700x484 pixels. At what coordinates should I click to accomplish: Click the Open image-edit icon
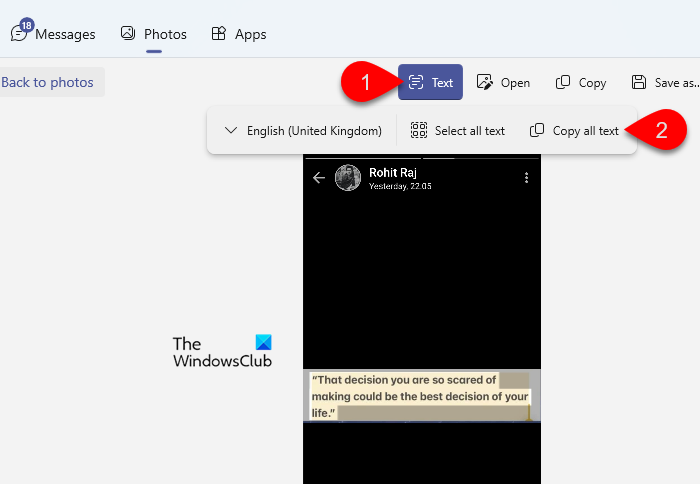click(x=484, y=82)
